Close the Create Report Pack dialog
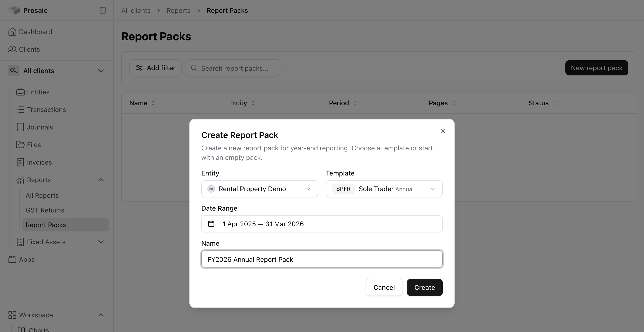Screen dimensions: 644x332 443,131
